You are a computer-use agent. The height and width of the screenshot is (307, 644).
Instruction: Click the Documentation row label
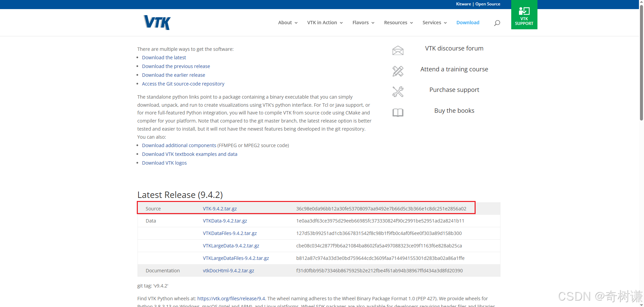click(x=163, y=271)
